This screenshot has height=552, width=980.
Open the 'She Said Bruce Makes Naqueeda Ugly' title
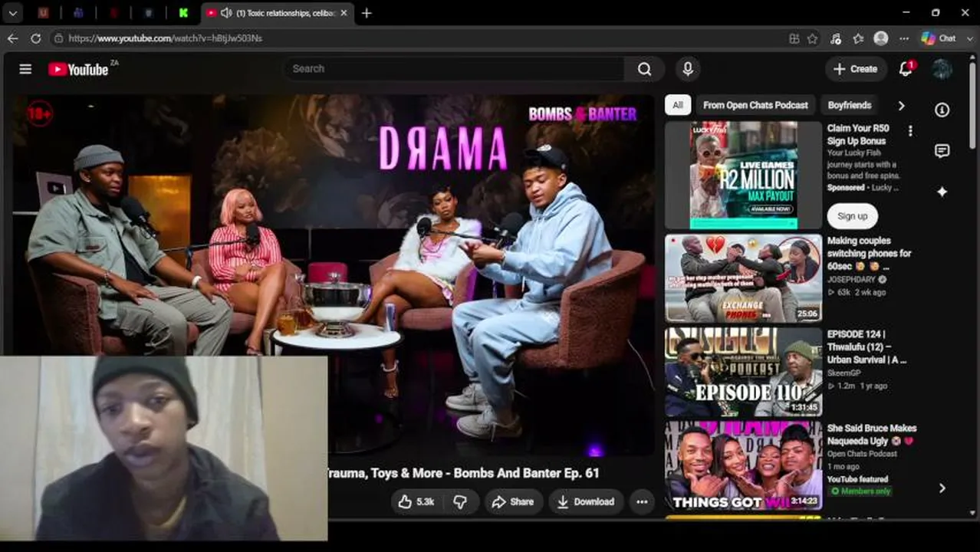tap(872, 435)
